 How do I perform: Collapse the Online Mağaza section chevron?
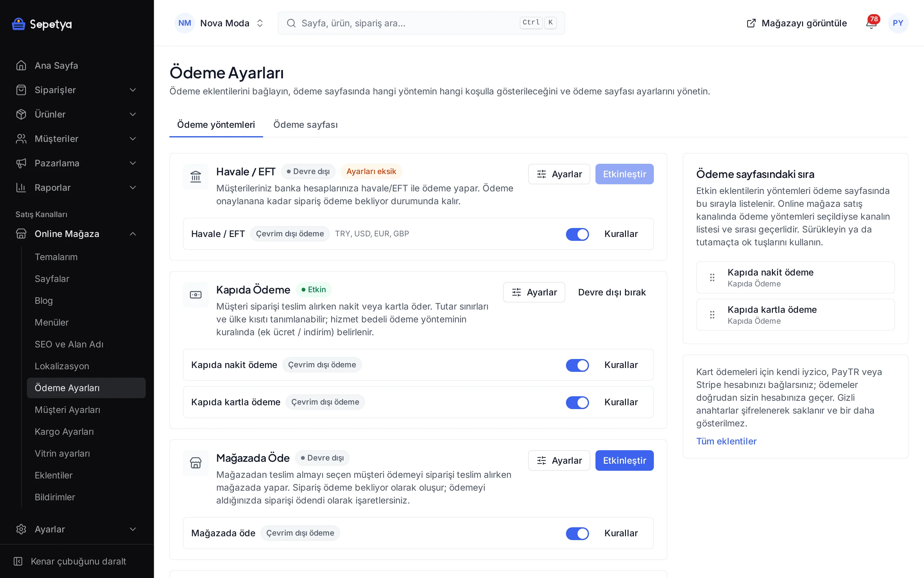click(133, 233)
